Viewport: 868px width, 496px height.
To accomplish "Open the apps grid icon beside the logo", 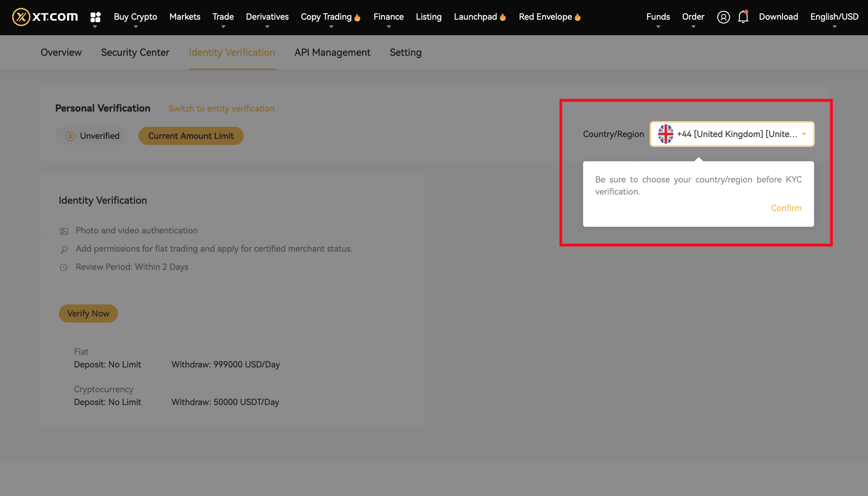I will click(95, 17).
